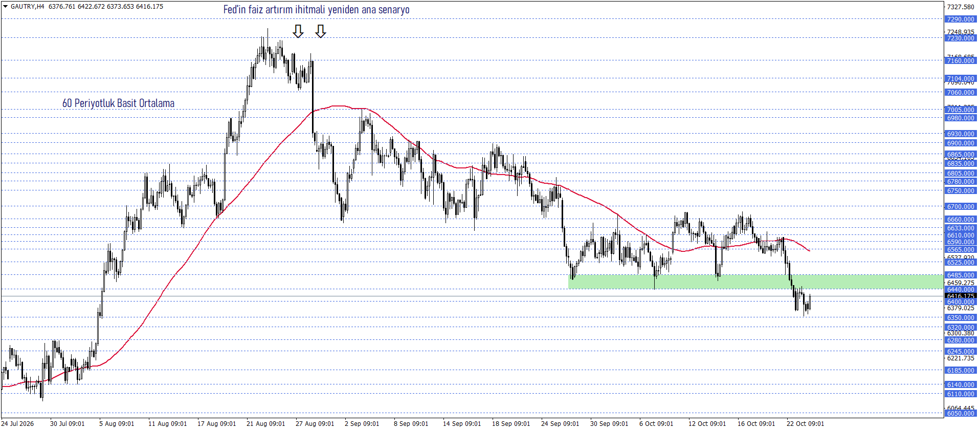Image resolution: width=980 pixels, height=430 pixels.
Task: Click the 6930.000 price level label
Action: pyautogui.click(x=961, y=134)
